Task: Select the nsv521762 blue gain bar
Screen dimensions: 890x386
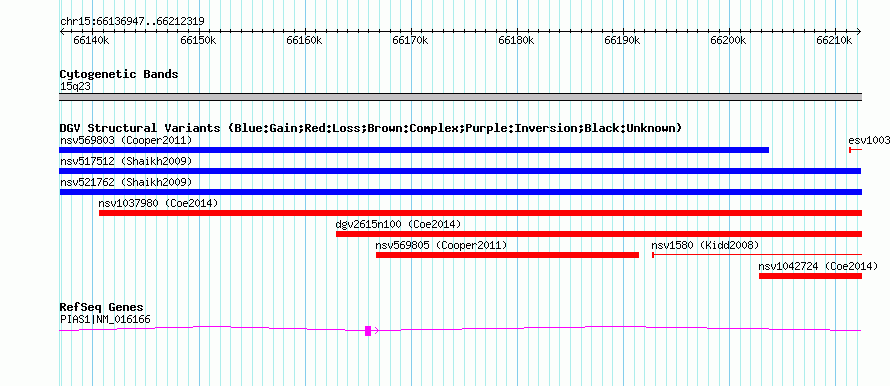Action: (x=460, y=192)
